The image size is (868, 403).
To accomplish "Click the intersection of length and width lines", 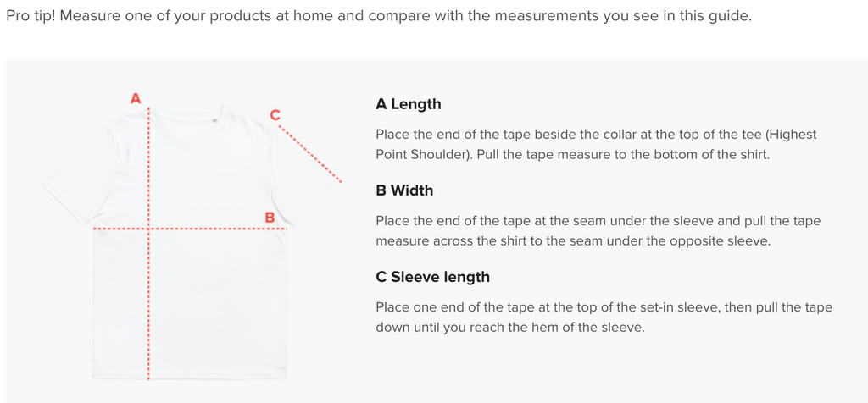I will [148, 228].
